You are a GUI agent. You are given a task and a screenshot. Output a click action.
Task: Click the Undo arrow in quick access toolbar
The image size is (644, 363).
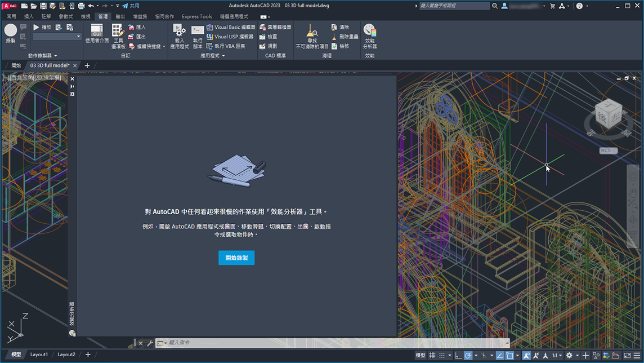91,6
